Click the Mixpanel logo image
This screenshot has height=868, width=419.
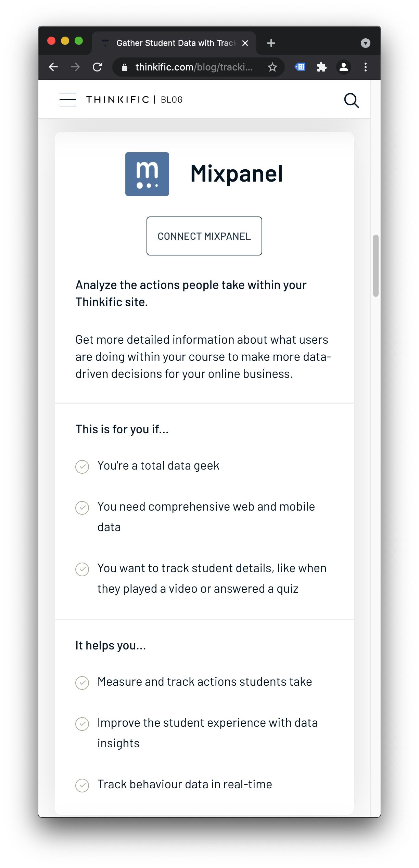point(147,174)
